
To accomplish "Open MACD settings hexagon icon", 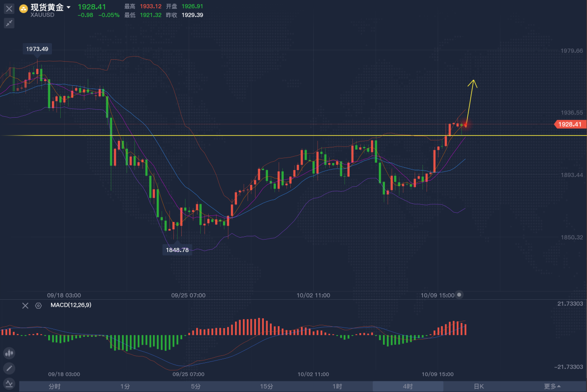I will 38,305.
